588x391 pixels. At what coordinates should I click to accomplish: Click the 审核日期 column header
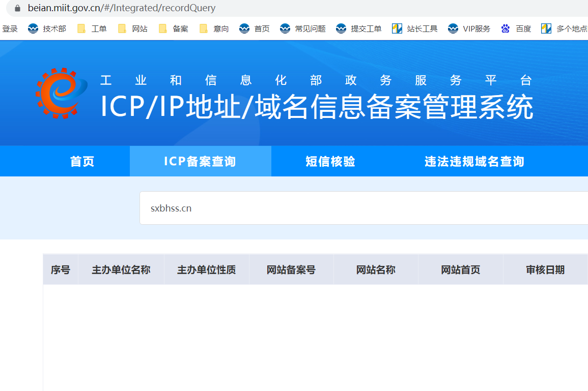[545, 270]
